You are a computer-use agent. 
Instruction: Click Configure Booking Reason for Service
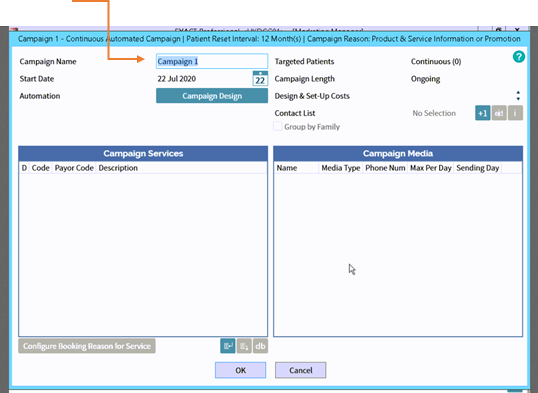click(x=87, y=346)
